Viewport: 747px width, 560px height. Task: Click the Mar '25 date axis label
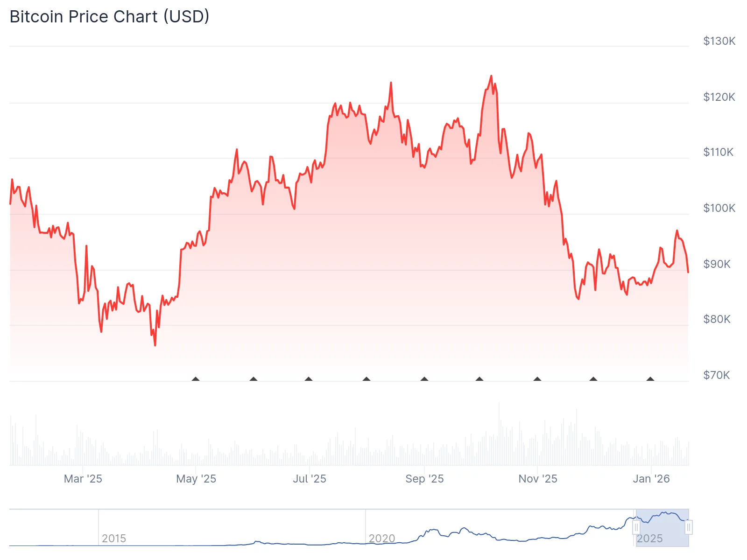(83, 479)
